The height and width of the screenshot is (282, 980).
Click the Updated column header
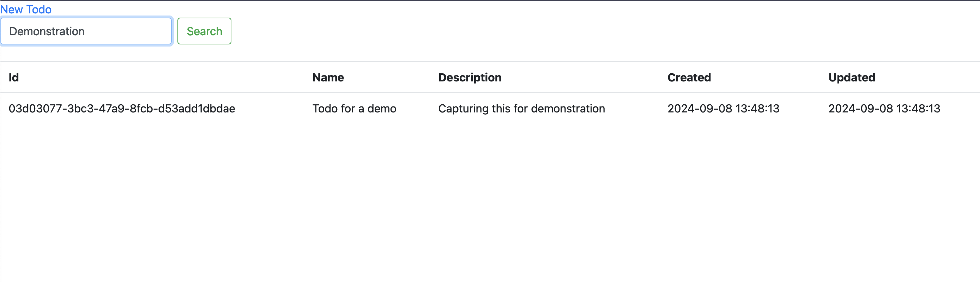coord(852,78)
